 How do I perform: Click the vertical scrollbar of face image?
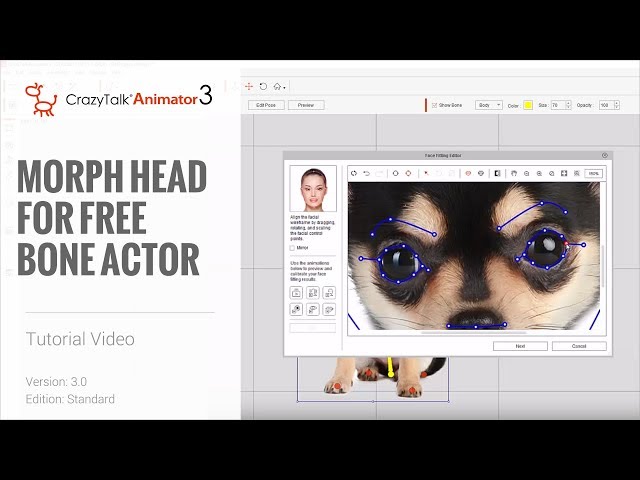(x=603, y=265)
